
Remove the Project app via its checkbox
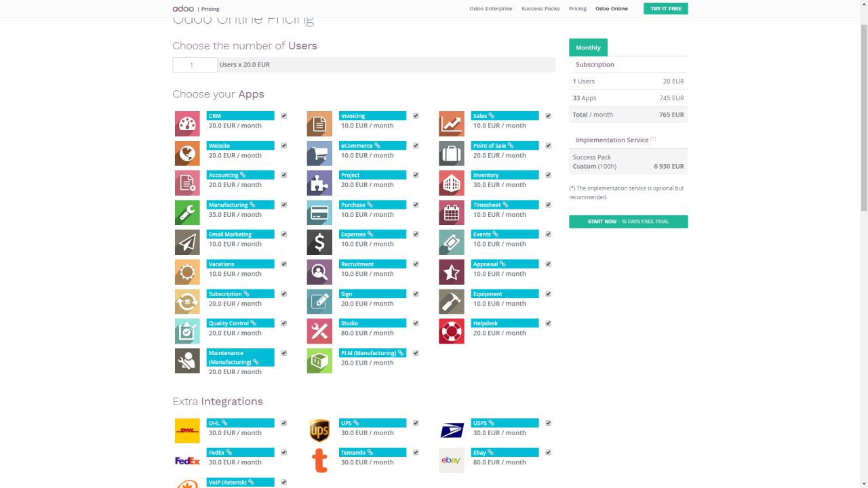(x=416, y=175)
